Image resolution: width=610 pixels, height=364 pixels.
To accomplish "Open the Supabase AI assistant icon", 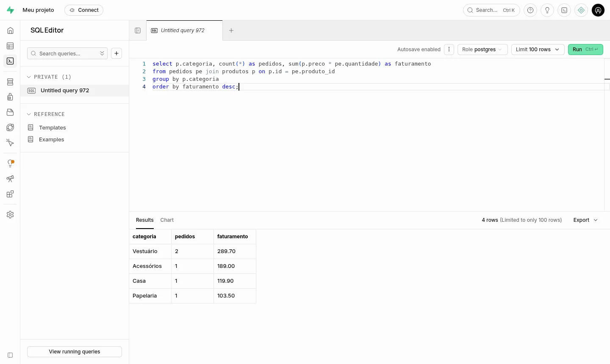I will (581, 10).
